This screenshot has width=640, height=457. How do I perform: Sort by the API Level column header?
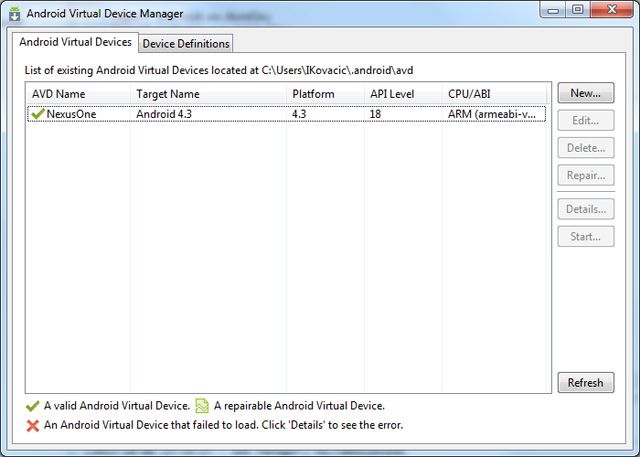click(403, 94)
